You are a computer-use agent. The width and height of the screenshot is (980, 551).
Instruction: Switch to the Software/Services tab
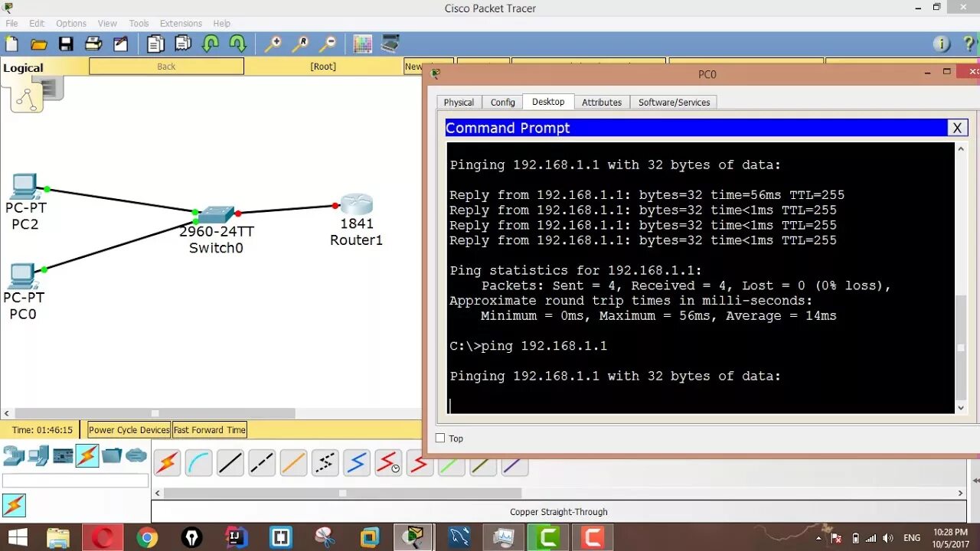coord(674,103)
